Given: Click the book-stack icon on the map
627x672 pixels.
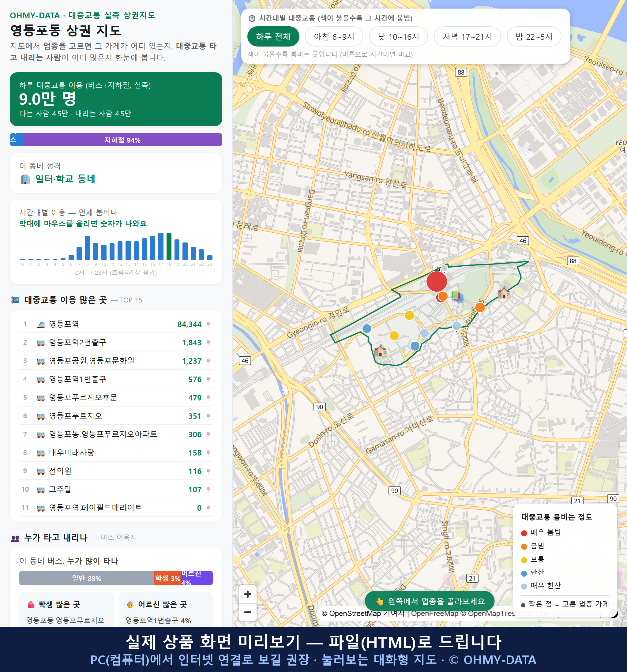Looking at the screenshot, I should tap(457, 296).
